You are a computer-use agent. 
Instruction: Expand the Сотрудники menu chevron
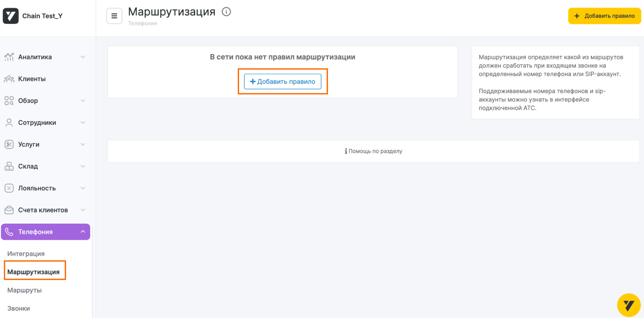(83, 123)
